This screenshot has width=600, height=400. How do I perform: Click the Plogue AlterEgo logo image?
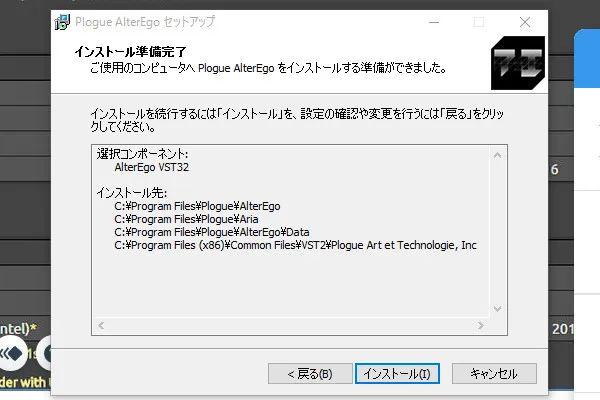518,63
